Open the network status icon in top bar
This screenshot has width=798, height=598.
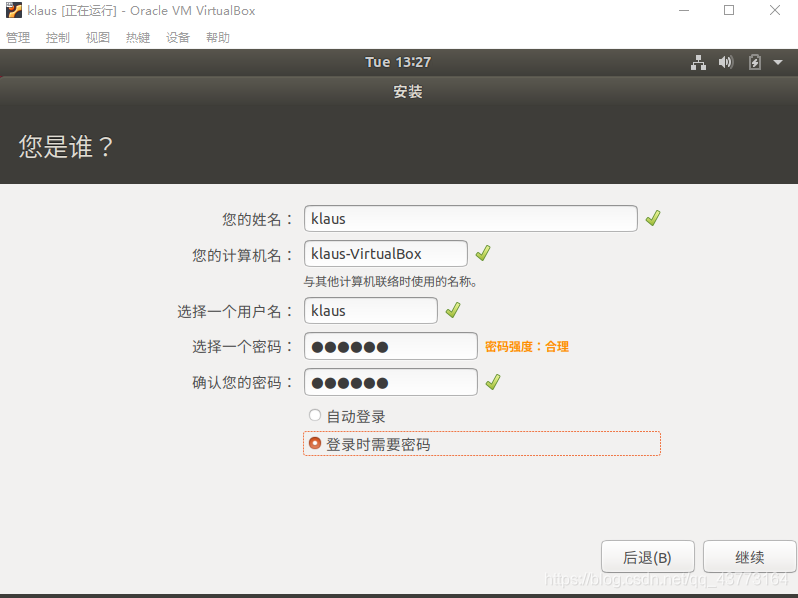pos(698,63)
